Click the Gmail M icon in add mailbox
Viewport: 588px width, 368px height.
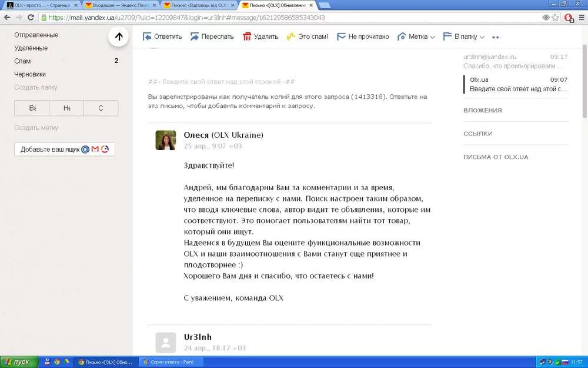(95, 149)
